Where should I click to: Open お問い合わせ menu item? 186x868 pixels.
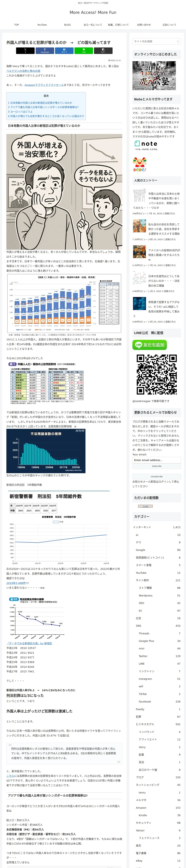pyautogui.click(x=144, y=25)
